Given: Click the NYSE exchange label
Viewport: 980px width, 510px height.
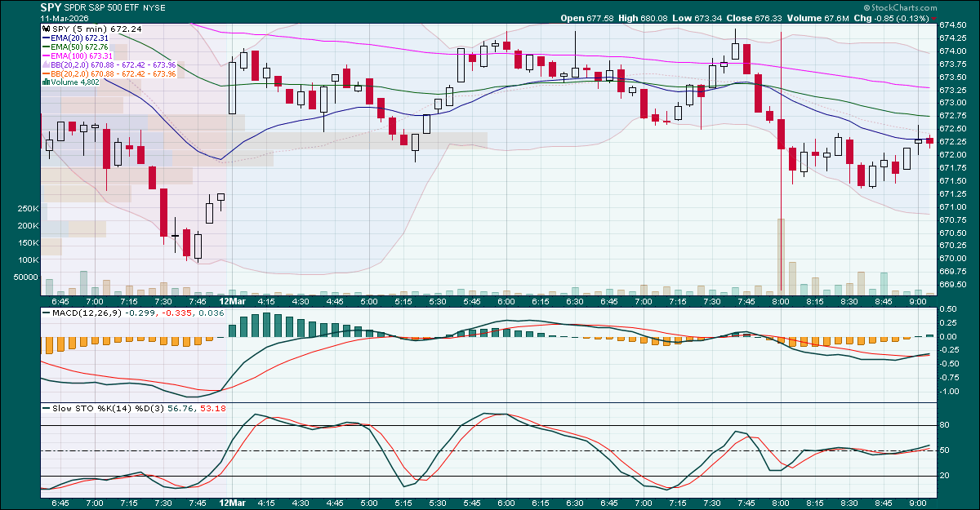Looking at the screenshot, I should pyautogui.click(x=154, y=7).
